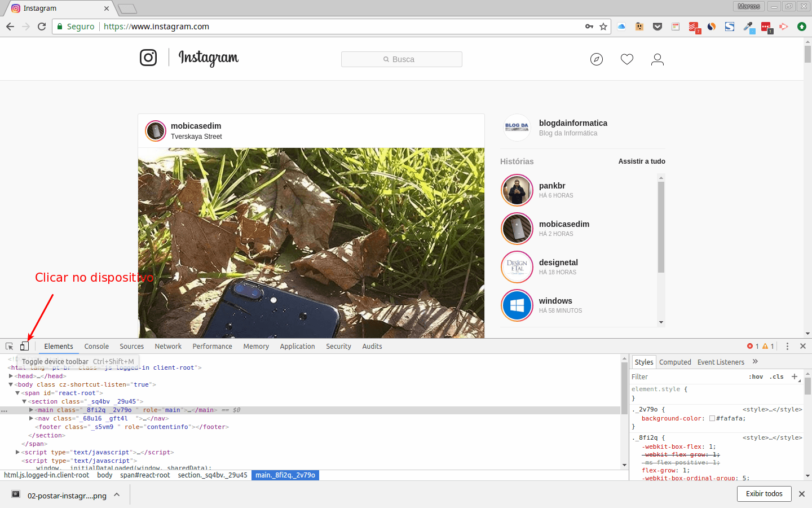Select body in the breadcrumb bar

coord(105,475)
